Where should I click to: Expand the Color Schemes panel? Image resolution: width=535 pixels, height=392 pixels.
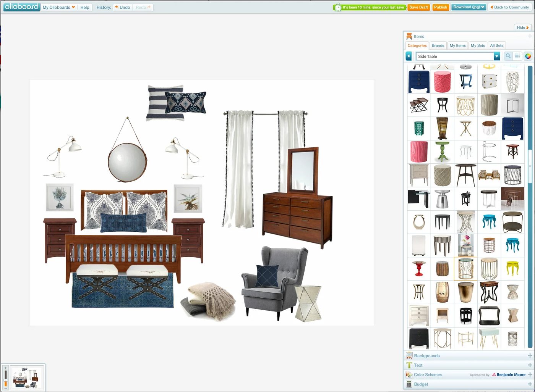pos(469,375)
